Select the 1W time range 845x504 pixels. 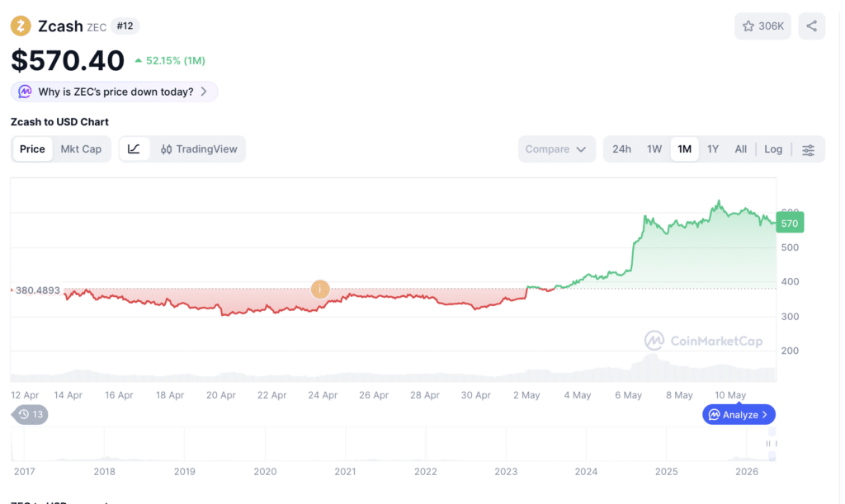(x=654, y=149)
